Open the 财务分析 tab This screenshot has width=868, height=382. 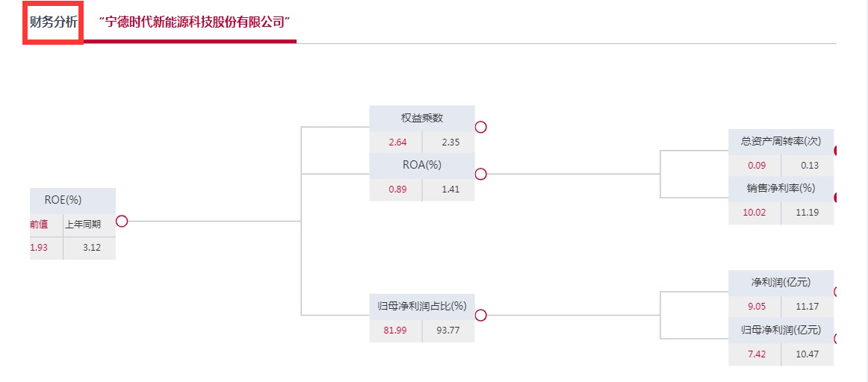click(x=53, y=22)
